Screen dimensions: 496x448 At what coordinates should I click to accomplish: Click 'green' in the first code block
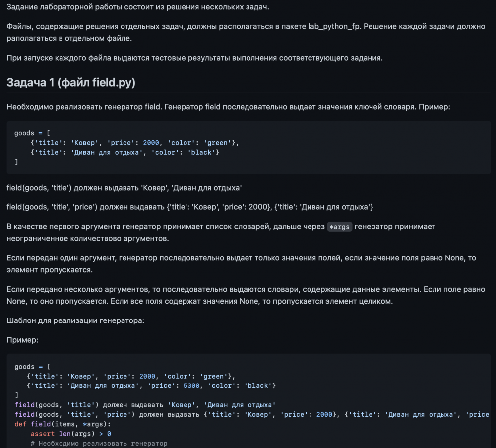coord(218,143)
